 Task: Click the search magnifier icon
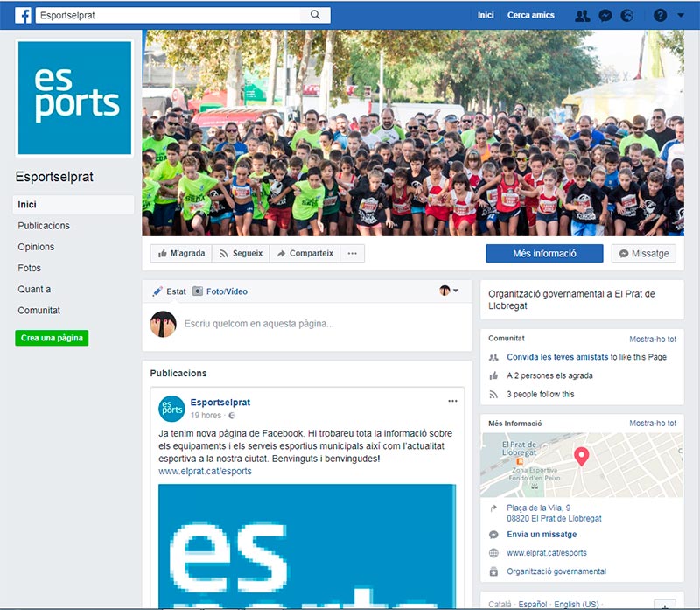pos(315,15)
